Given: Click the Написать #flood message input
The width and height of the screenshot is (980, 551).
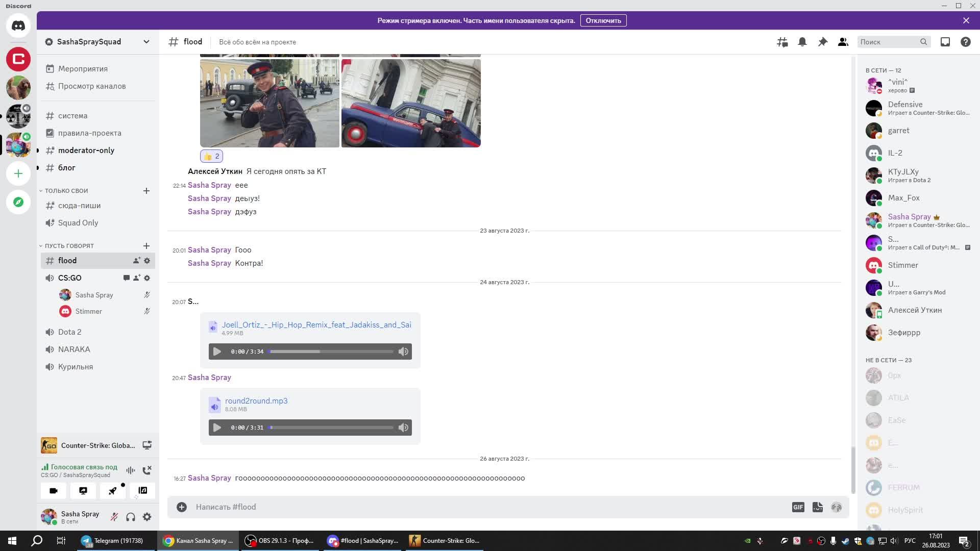Looking at the screenshot, I should coord(459,507).
